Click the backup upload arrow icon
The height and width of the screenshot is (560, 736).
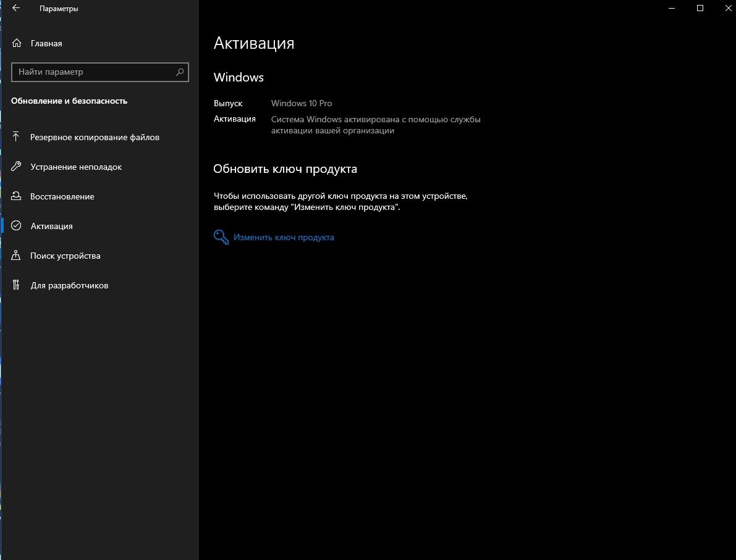click(x=16, y=136)
